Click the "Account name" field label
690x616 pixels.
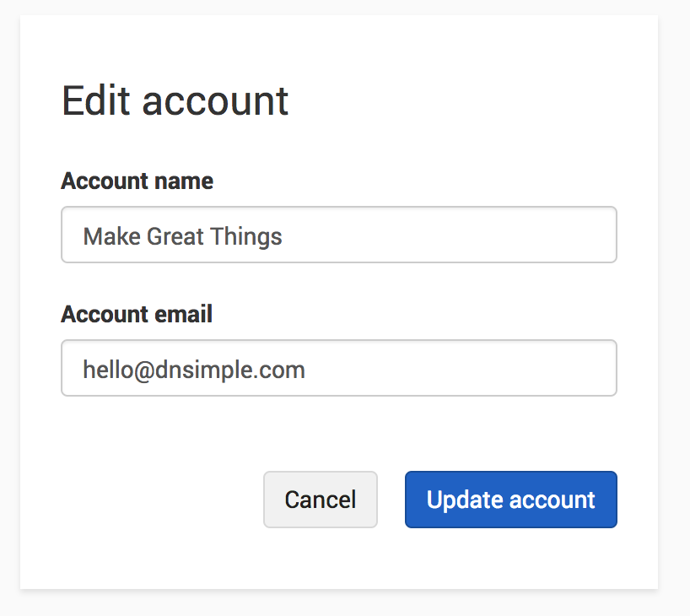(137, 181)
